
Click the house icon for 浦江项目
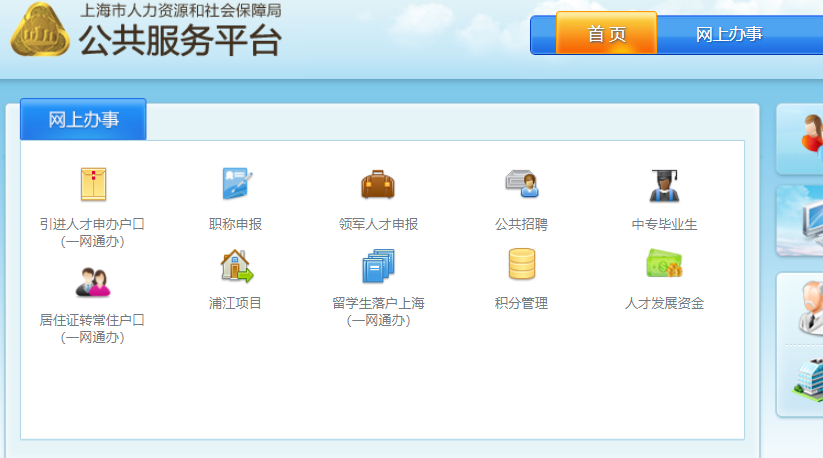point(236,265)
